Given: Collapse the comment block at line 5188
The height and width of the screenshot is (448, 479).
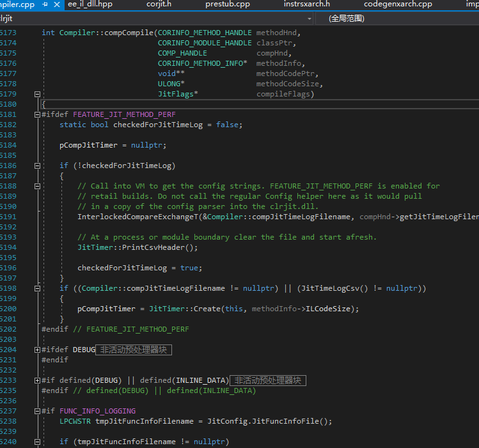Looking at the screenshot, I should [x=37, y=187].
